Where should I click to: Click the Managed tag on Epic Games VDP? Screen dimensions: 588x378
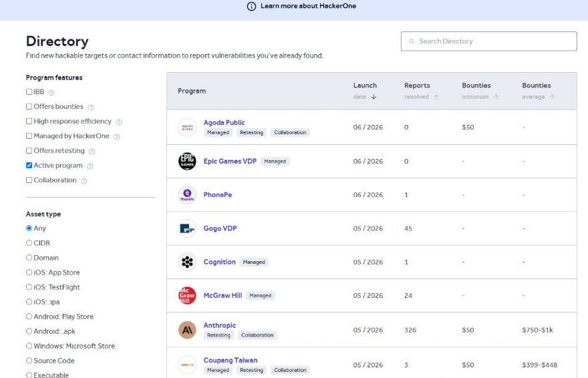coord(275,162)
